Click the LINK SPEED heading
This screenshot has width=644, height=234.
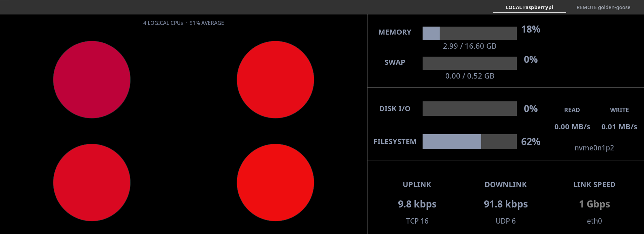pyautogui.click(x=594, y=185)
